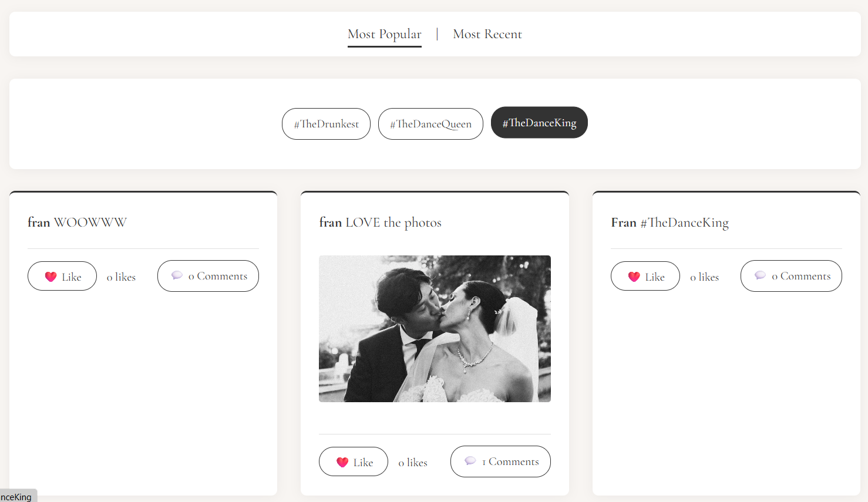Click the '0 likes' count on Fran #TheDanceKing post
Image resolution: width=868 pixels, height=502 pixels.
coord(704,277)
